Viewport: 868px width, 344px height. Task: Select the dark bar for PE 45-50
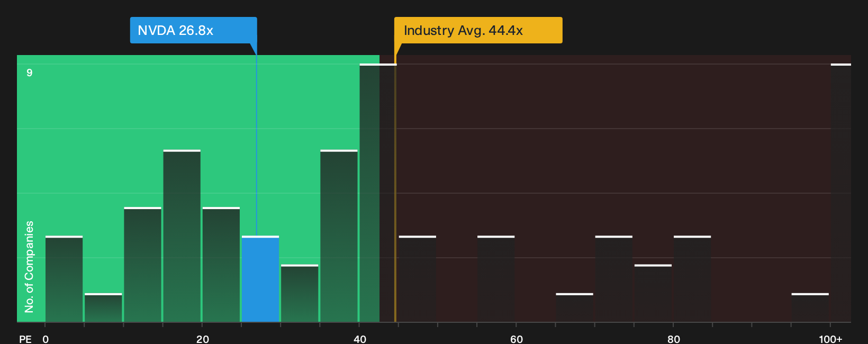(x=418, y=279)
